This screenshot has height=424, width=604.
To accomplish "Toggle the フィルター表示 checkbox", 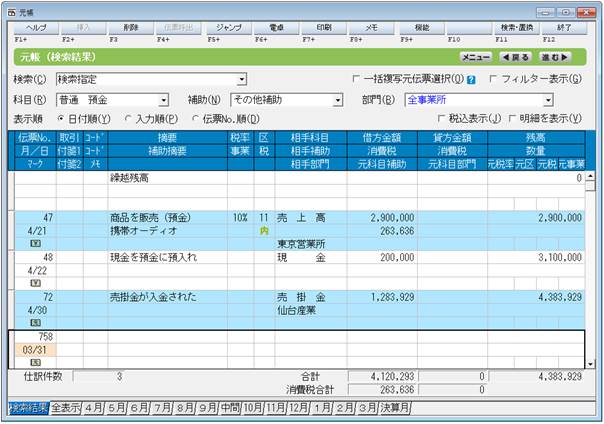I will pyautogui.click(x=493, y=79).
